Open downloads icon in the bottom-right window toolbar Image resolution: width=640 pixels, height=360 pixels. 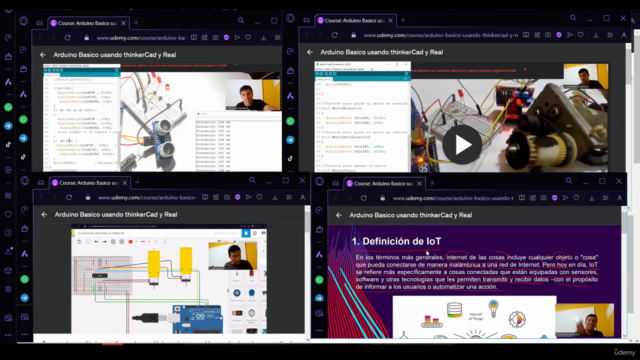tap(591, 198)
